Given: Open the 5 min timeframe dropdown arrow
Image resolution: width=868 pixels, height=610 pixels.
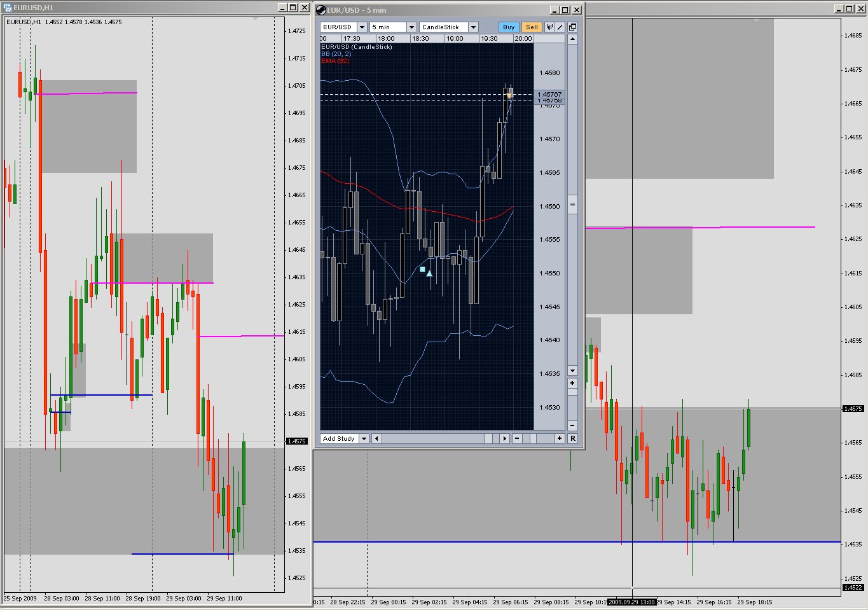Looking at the screenshot, I should (x=411, y=27).
